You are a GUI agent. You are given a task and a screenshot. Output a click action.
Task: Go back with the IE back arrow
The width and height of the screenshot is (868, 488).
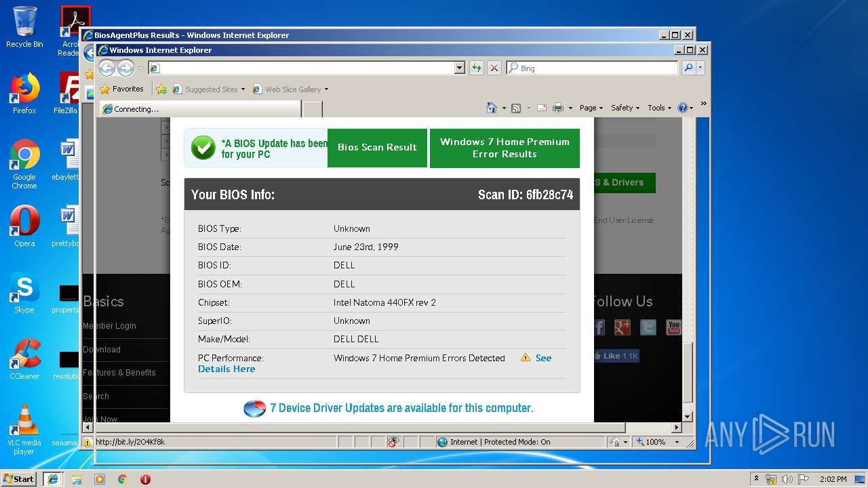tap(106, 68)
